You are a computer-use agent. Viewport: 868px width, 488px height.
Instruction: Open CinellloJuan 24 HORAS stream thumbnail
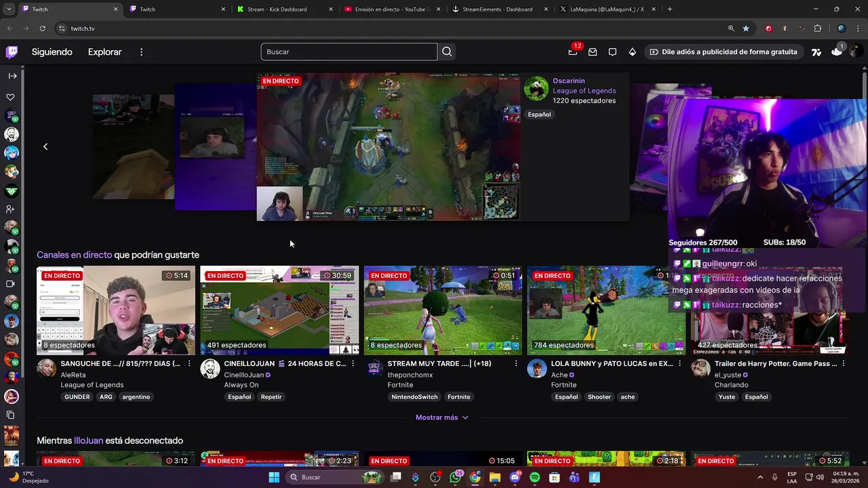279,310
